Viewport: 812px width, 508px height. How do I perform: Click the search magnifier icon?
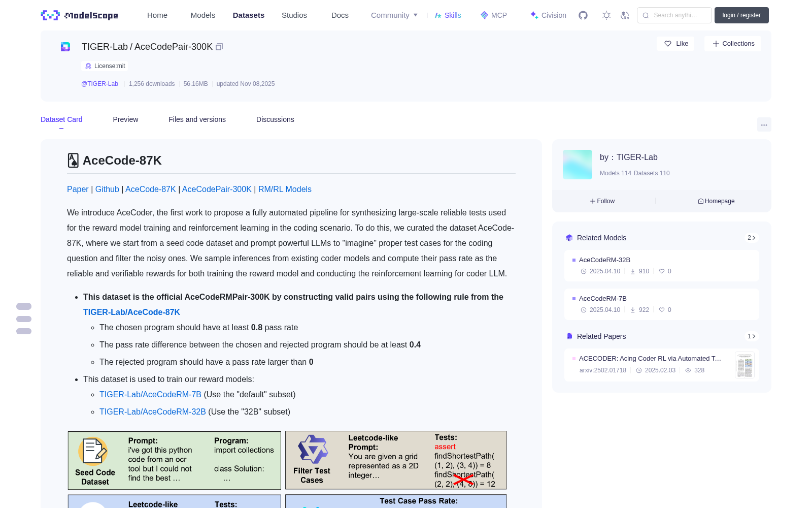(646, 15)
